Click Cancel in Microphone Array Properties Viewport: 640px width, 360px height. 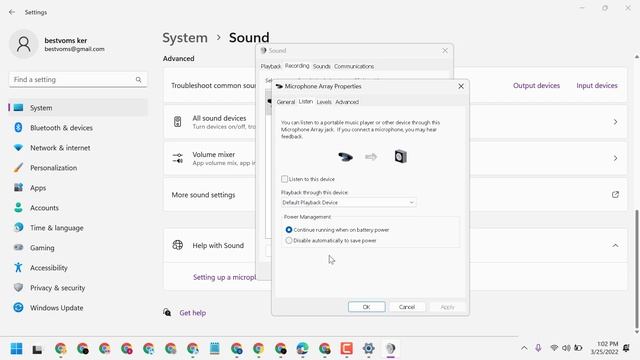[x=407, y=307]
